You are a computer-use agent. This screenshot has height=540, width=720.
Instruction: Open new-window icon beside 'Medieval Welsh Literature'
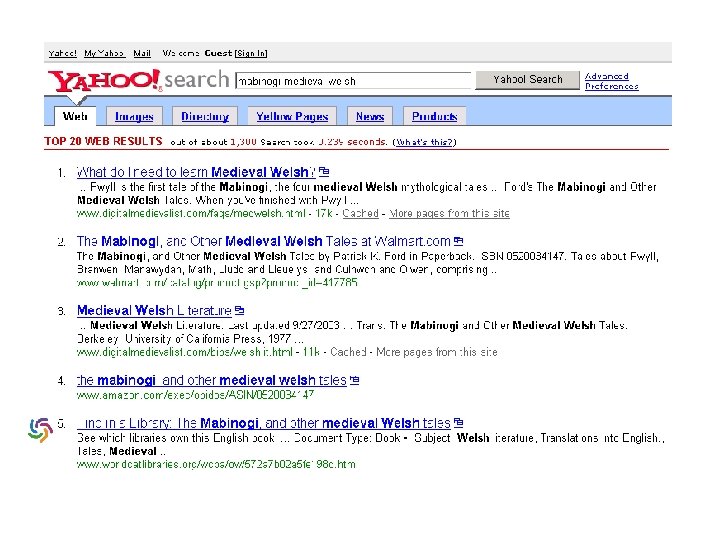click(239, 310)
